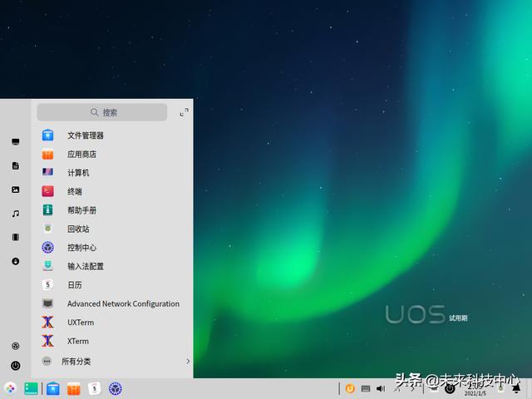
Task: Open Documents folder from launcher sidebar
Action: [15, 165]
